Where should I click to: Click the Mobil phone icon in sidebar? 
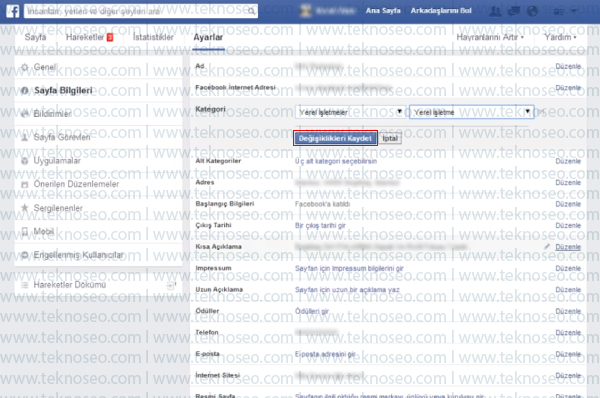[x=24, y=231]
